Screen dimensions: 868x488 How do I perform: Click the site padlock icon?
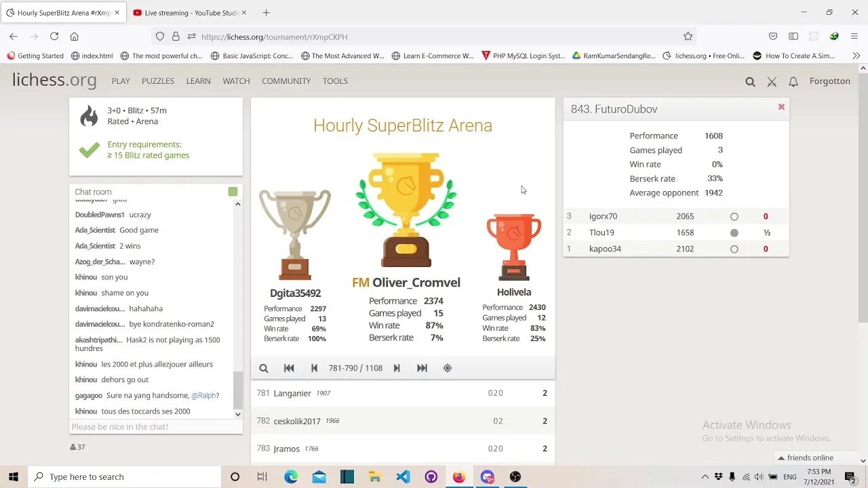[x=176, y=37]
